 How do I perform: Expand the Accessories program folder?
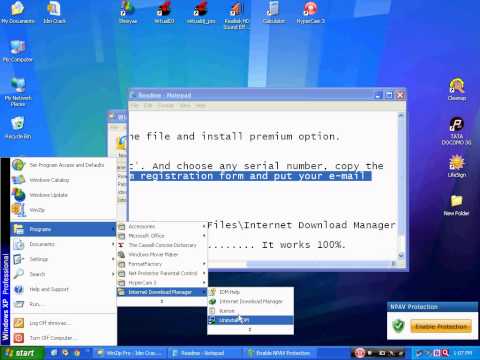pyautogui.click(x=162, y=226)
